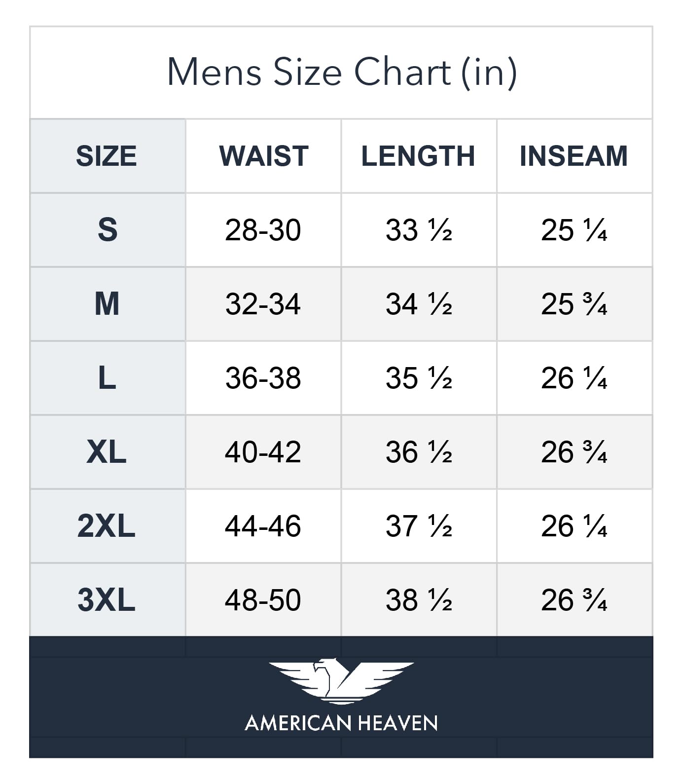Click the 36-38 waist cell

263,378
